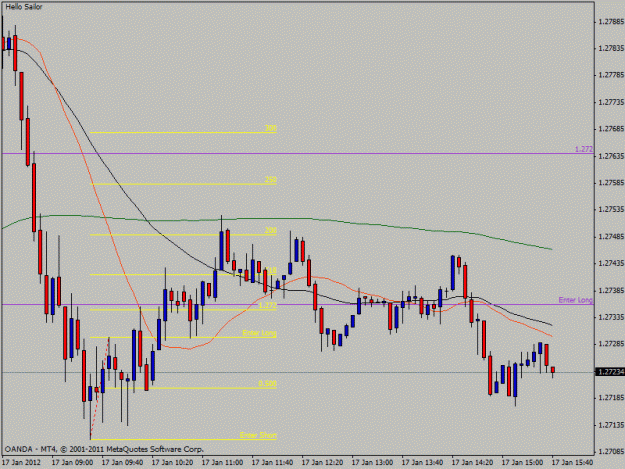Select the 1.27285 price axis label
The width and height of the screenshot is (625, 469).
[x=611, y=344]
